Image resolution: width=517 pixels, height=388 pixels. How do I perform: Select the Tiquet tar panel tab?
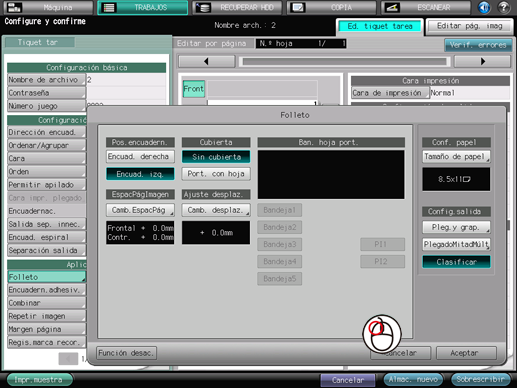[x=39, y=42]
